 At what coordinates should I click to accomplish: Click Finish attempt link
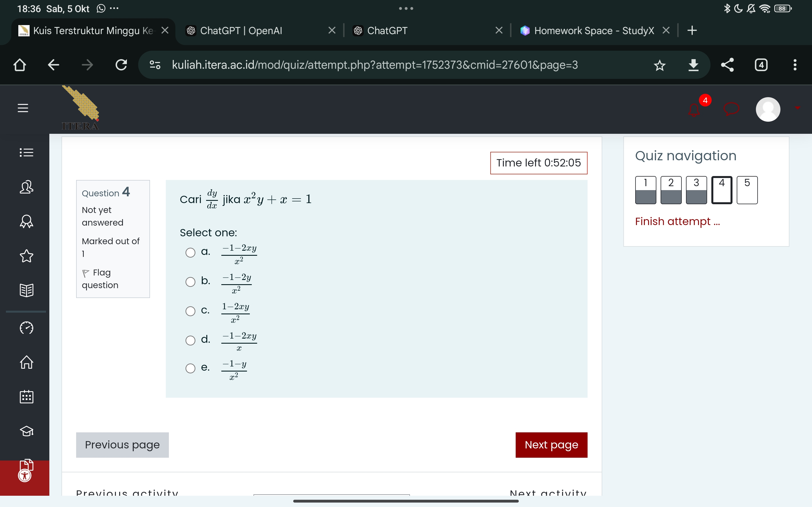click(x=677, y=221)
